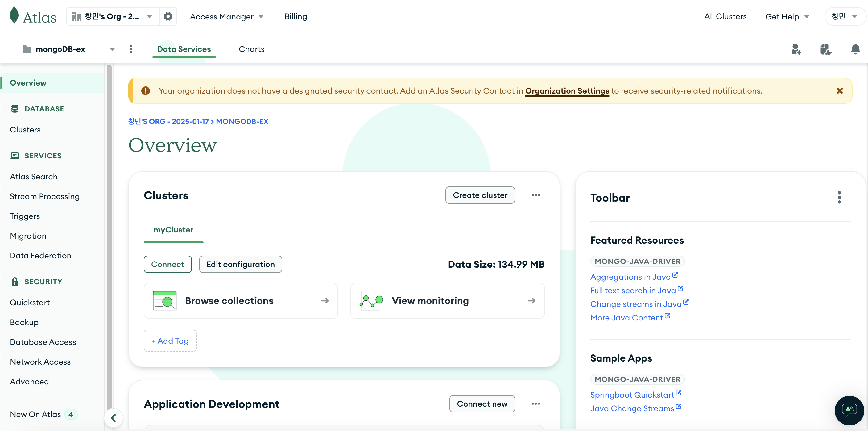The width and height of the screenshot is (868, 431).
Task: Switch to the Charts tab
Action: tap(251, 49)
